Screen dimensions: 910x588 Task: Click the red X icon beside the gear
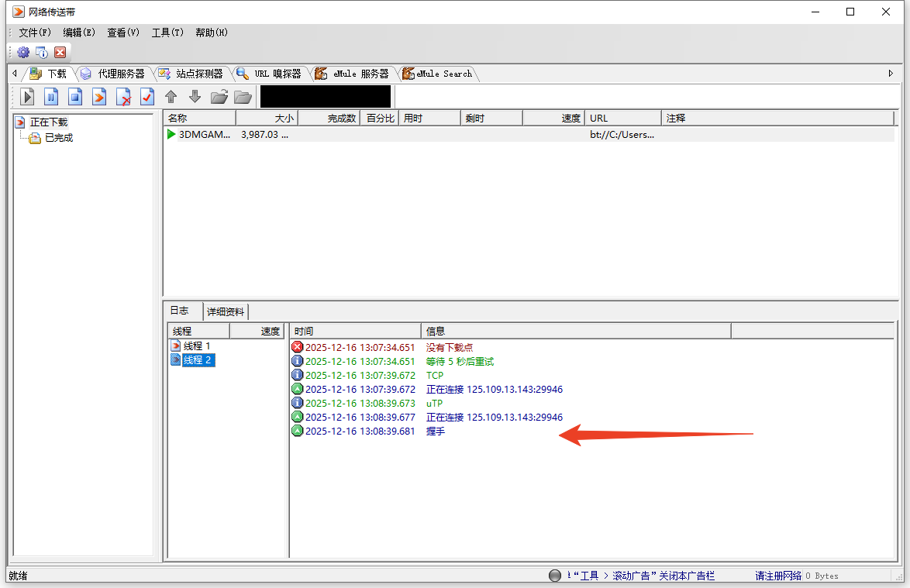(x=60, y=53)
